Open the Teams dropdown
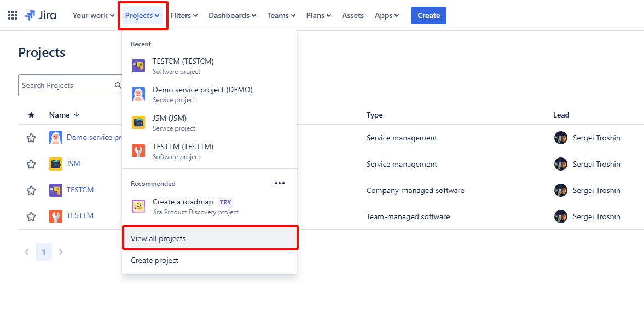This screenshot has height=322, width=644. point(281,15)
